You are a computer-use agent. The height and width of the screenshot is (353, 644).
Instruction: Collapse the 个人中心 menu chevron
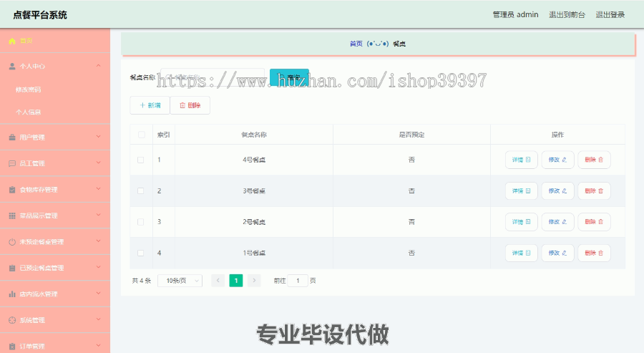[x=98, y=66]
